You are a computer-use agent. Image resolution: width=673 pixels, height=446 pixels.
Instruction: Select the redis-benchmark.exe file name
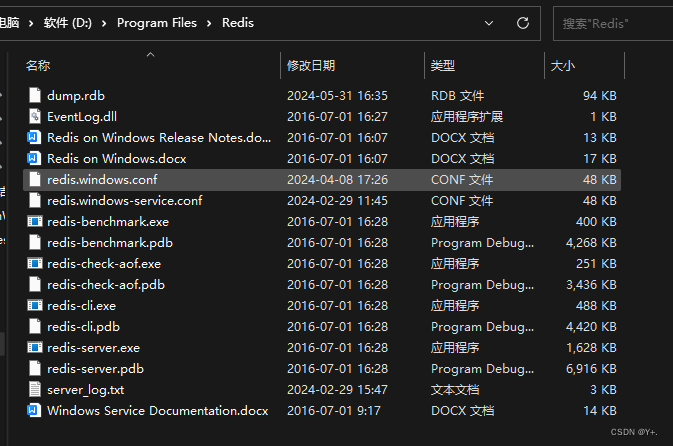click(x=108, y=221)
